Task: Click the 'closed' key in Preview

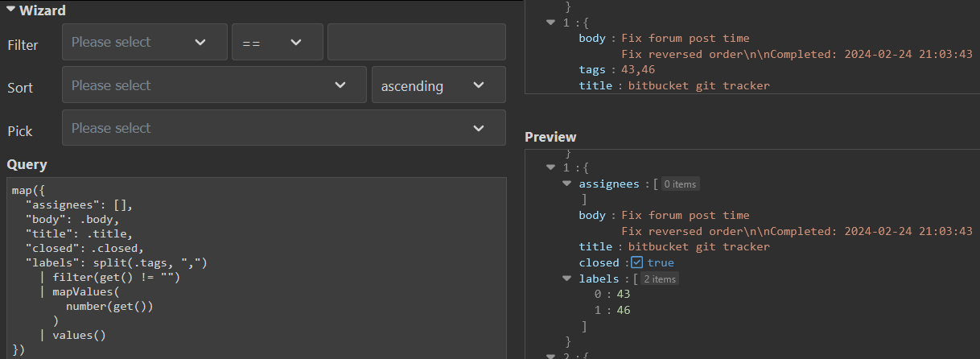Action: [599, 262]
